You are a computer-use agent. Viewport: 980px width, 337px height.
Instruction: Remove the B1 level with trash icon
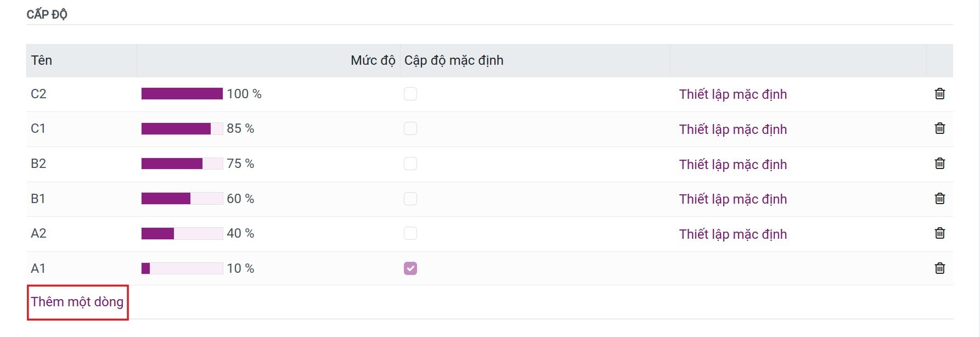[939, 199]
